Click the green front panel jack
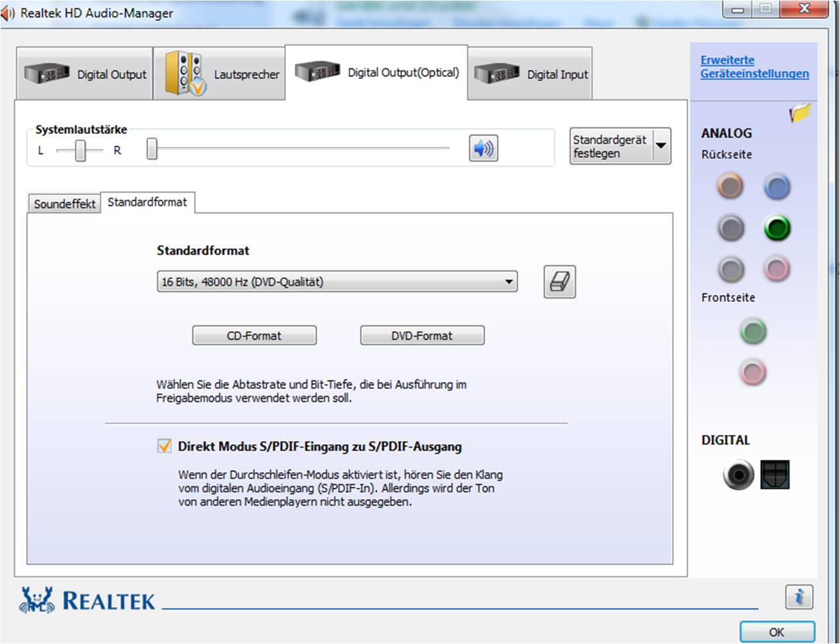Viewport: 840px width, 644px height. pyautogui.click(x=752, y=331)
